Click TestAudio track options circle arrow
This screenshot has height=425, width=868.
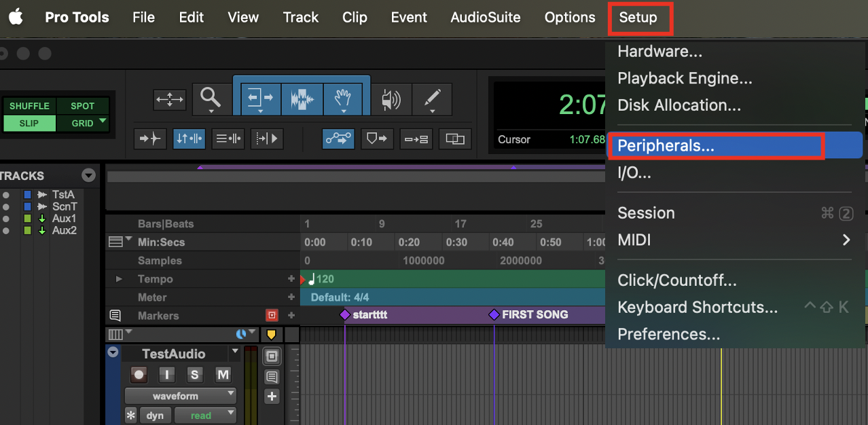pos(113,352)
